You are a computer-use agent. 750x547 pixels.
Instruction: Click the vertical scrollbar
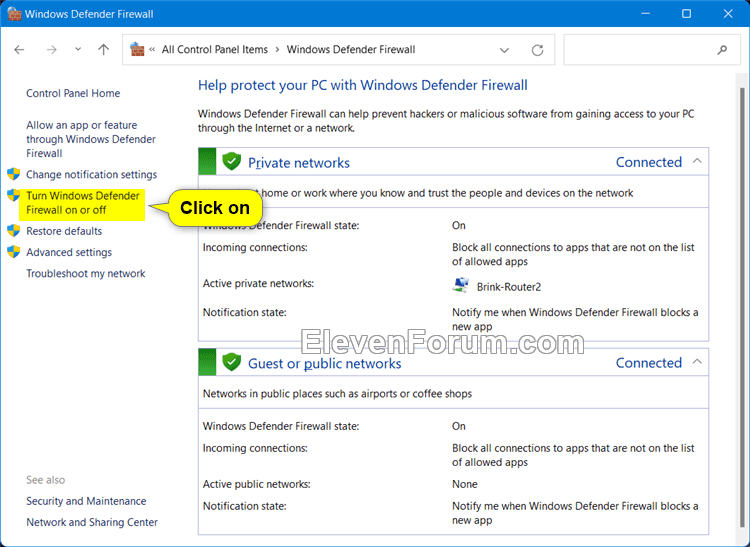(x=742, y=306)
